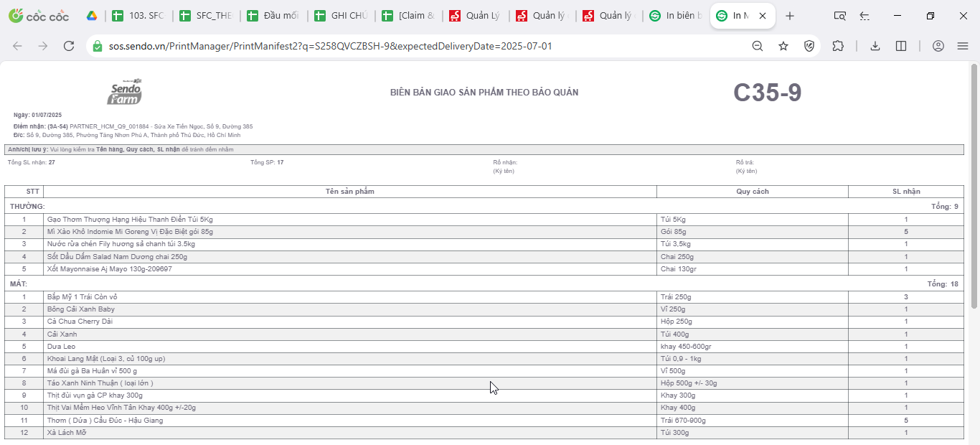Bookmark this page with the star icon

[x=783, y=46]
